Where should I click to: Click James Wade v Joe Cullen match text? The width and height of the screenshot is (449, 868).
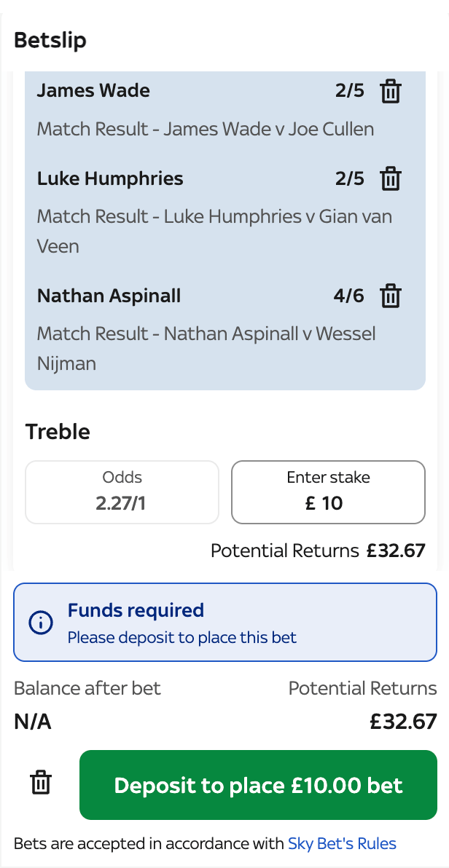(206, 130)
